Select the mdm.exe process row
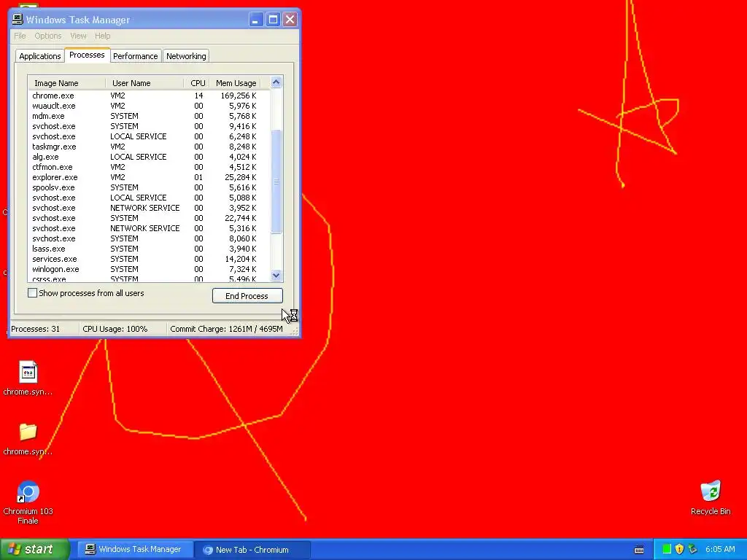Image resolution: width=747 pixels, height=560 pixels. click(x=149, y=116)
